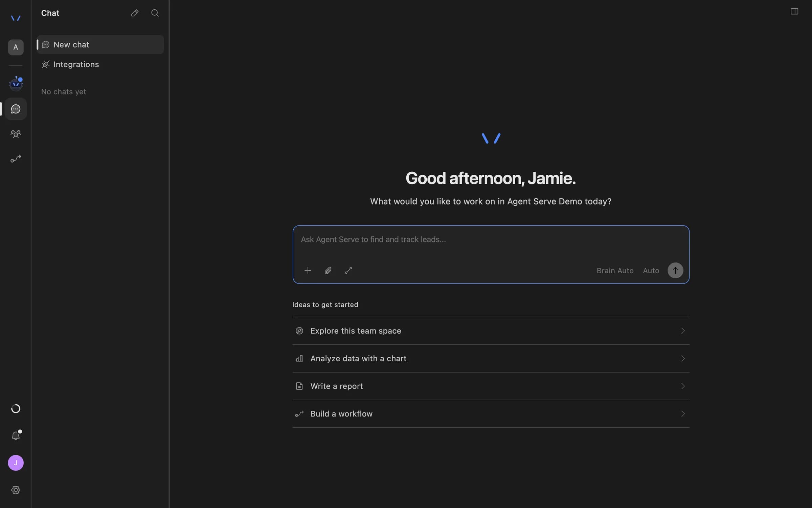Click the 'Ideas to get started' heading
The image size is (812, 508).
[x=325, y=305]
